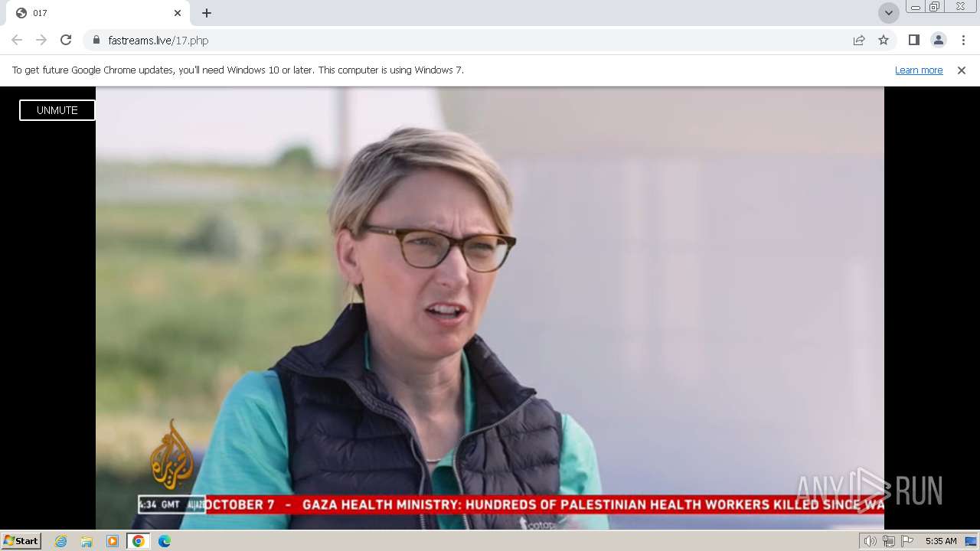The width and height of the screenshot is (980, 551).
Task: Open Windows Start menu
Action: click(21, 541)
